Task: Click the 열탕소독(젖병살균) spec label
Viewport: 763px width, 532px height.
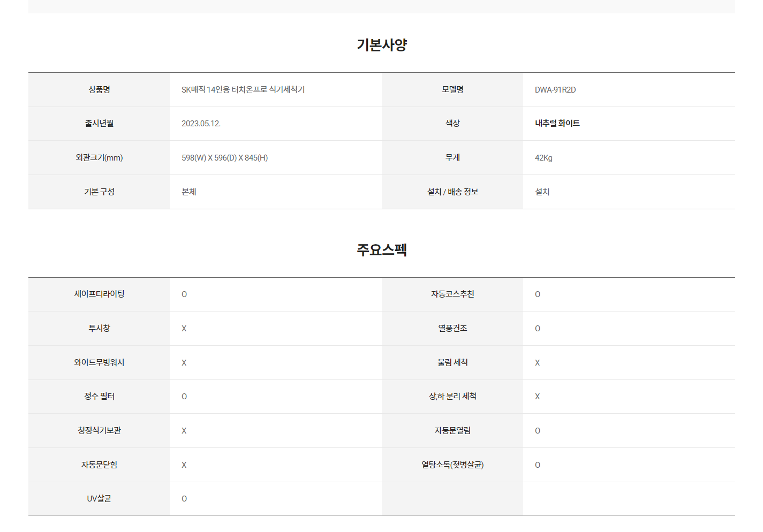Action: [x=452, y=465]
